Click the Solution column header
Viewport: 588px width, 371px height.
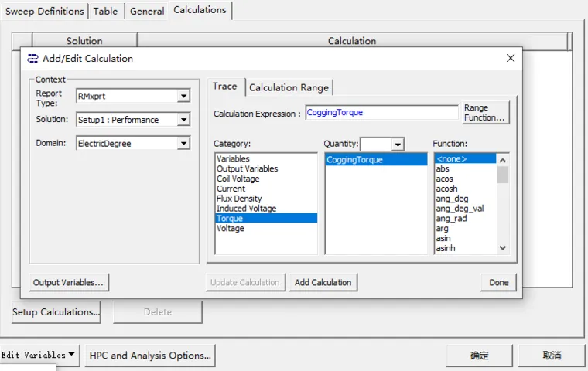[85, 40]
